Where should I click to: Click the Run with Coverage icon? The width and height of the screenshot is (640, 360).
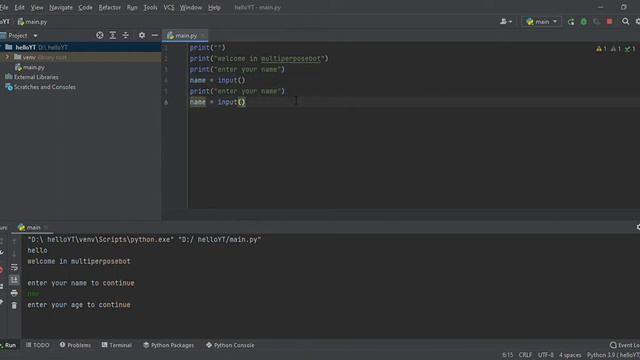tap(597, 22)
